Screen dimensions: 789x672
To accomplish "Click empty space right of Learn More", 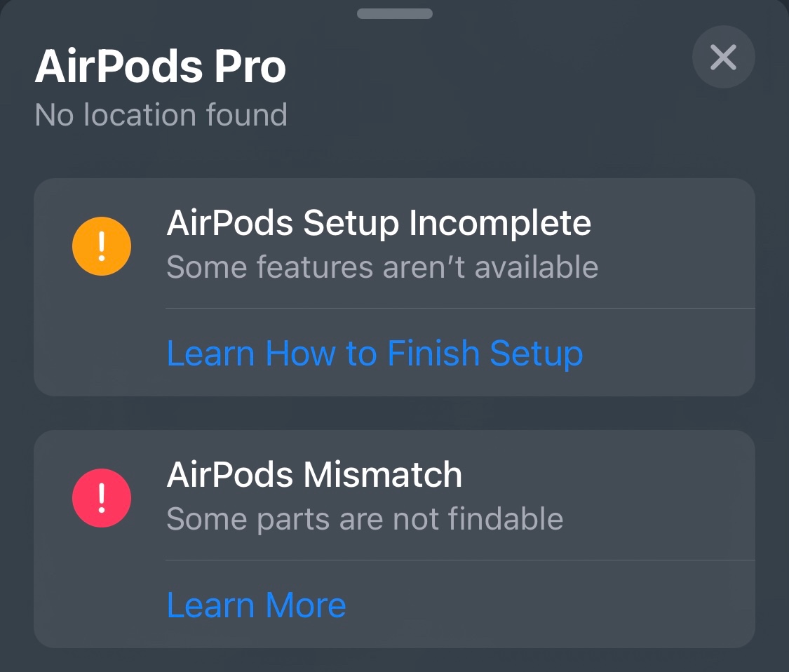I will coord(547,605).
